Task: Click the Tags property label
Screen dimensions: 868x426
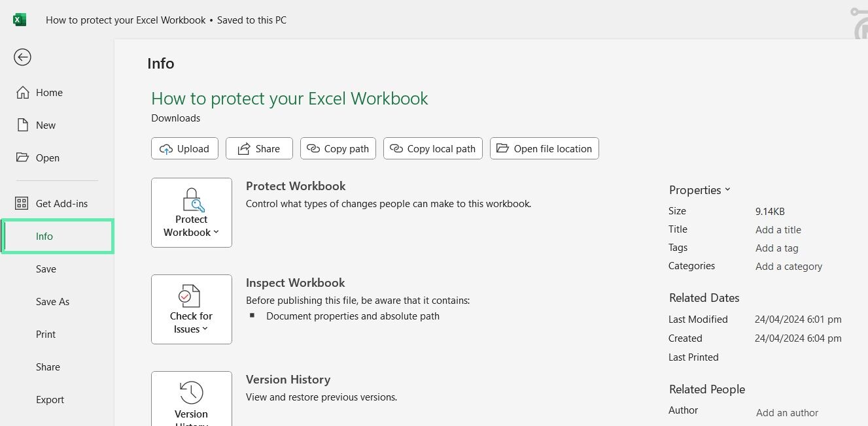Action: tap(678, 248)
